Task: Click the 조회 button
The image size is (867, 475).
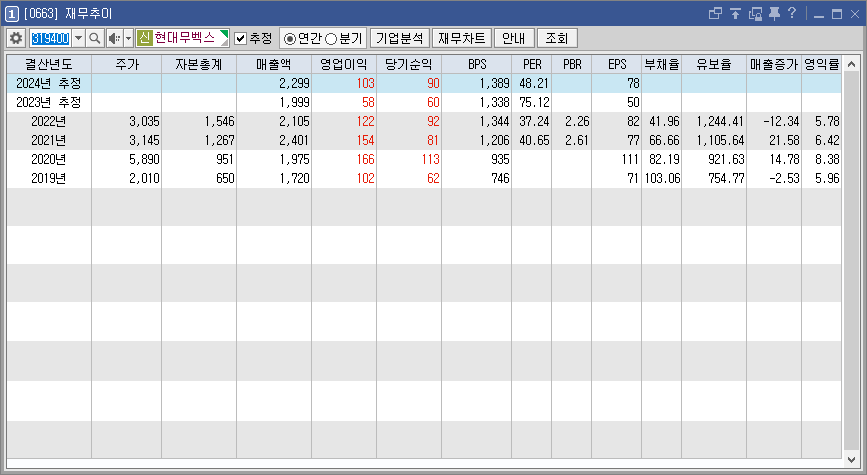Action: (557, 38)
